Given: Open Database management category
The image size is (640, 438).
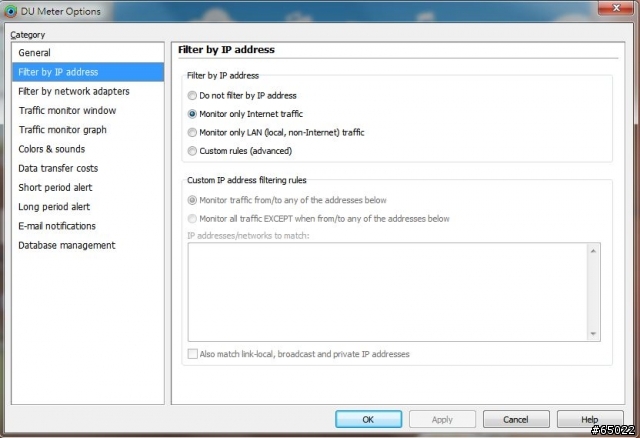Looking at the screenshot, I should [x=88, y=245].
